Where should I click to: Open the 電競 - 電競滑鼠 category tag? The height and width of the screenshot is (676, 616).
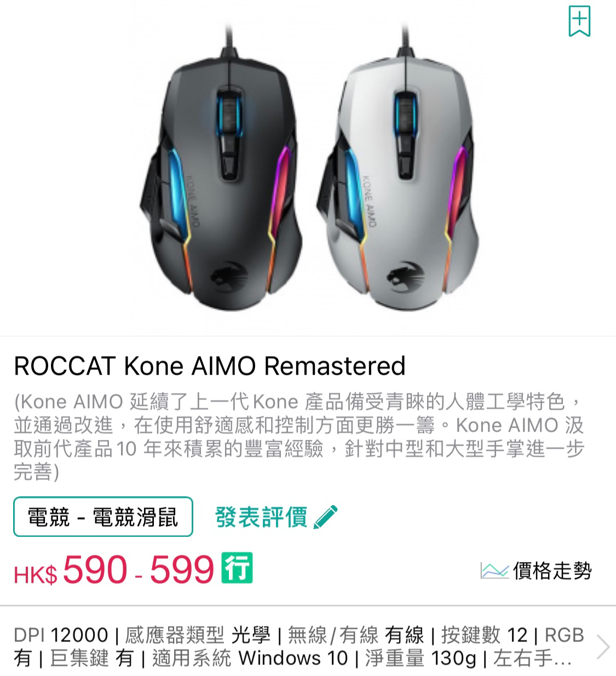pos(103,517)
